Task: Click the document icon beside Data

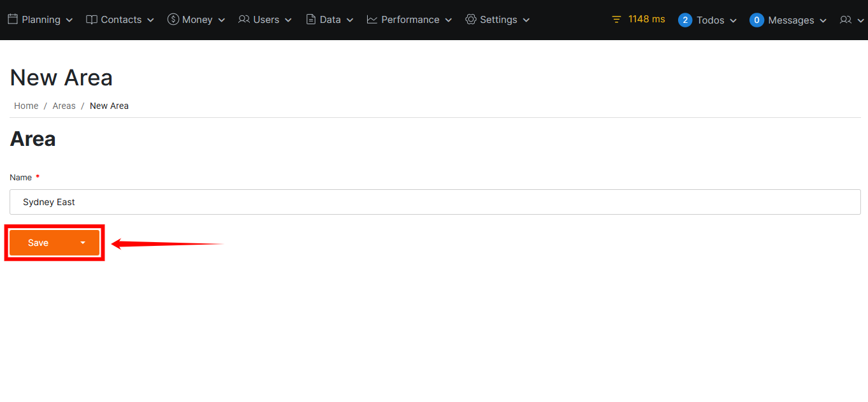Action: click(x=311, y=19)
